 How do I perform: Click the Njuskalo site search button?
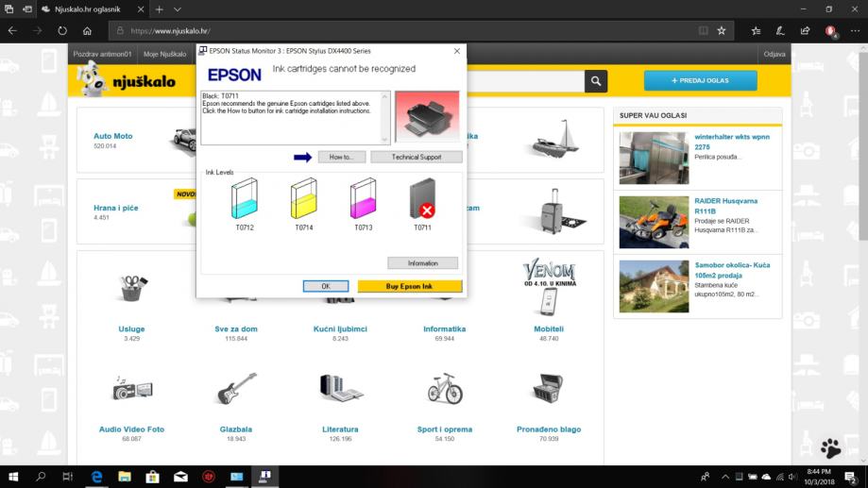pyautogui.click(x=596, y=81)
